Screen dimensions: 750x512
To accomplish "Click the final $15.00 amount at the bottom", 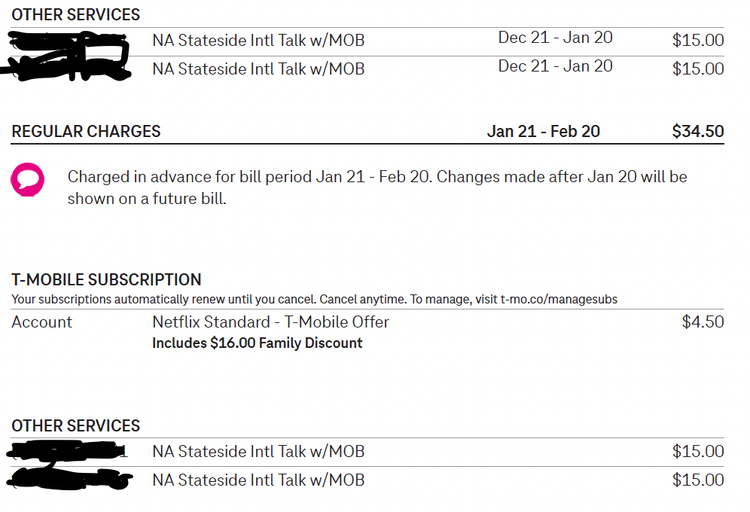I will click(x=698, y=480).
